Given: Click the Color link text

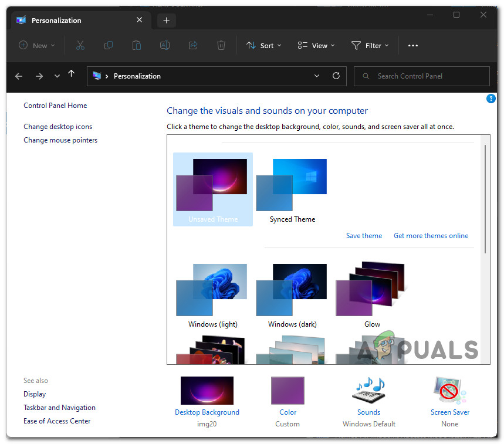Looking at the screenshot, I should pyautogui.click(x=287, y=412).
